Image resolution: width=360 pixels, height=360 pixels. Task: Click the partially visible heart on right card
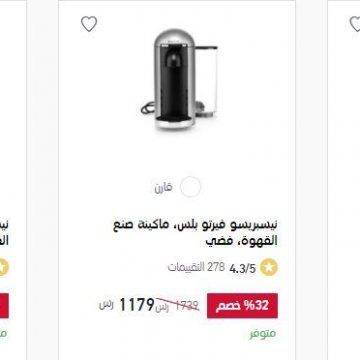pyautogui.click(x=355, y=24)
